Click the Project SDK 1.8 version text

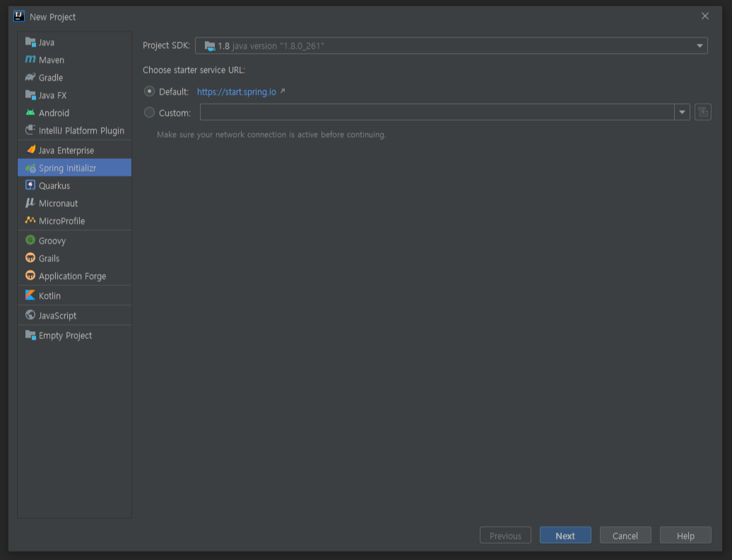click(x=271, y=46)
